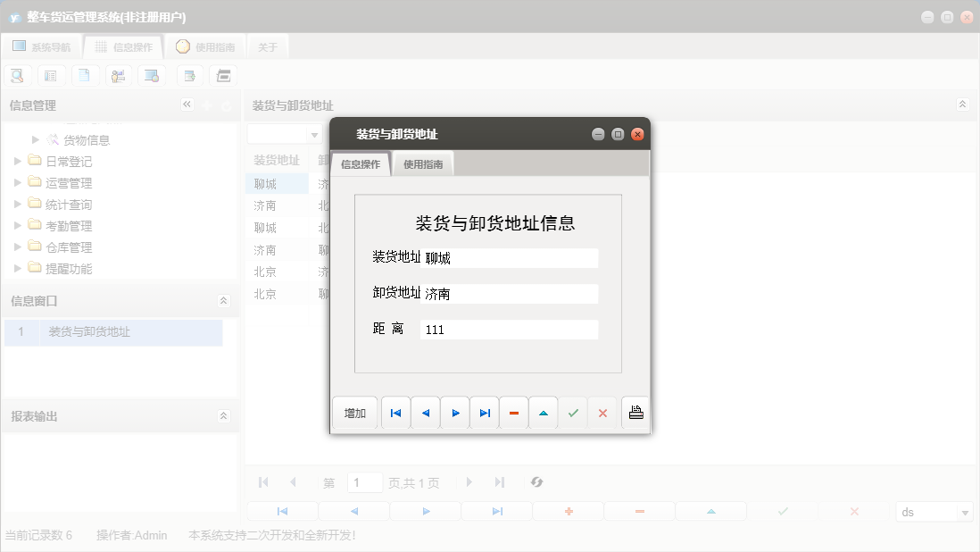
Task: Switch to 使用指南 tab in dialog
Action: click(422, 163)
